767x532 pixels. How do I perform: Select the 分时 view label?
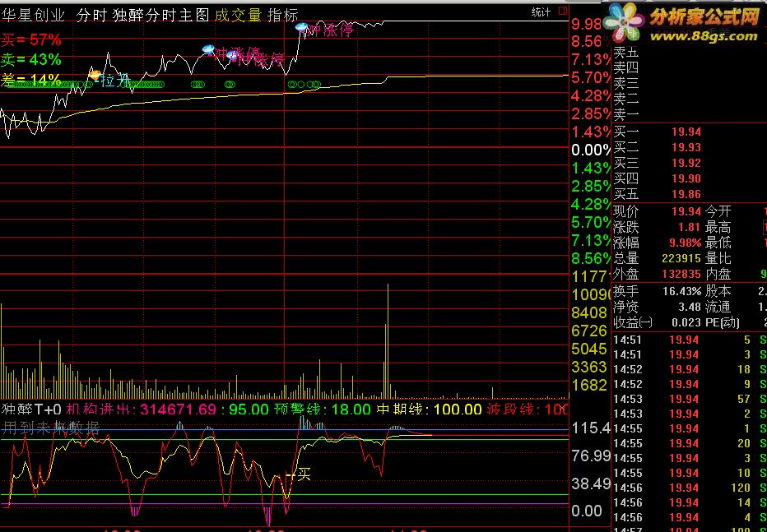[91, 15]
